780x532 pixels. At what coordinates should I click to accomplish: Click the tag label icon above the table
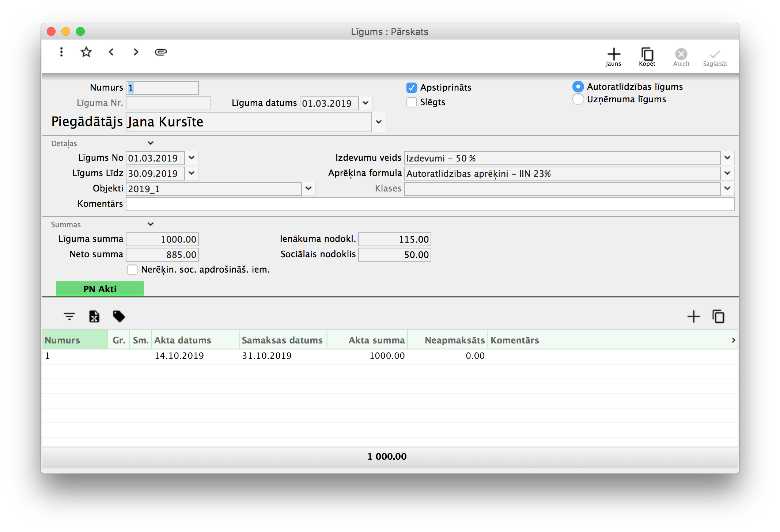(x=119, y=316)
